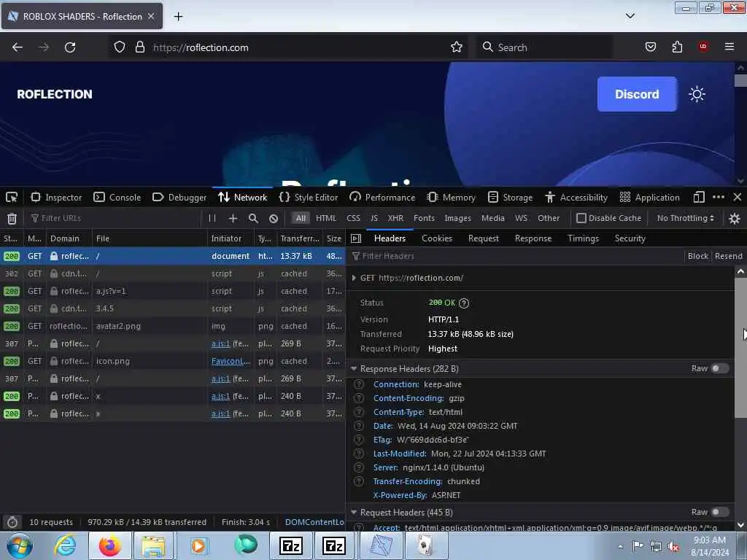Save page to Pocket
The image size is (747, 560).
tap(650, 47)
